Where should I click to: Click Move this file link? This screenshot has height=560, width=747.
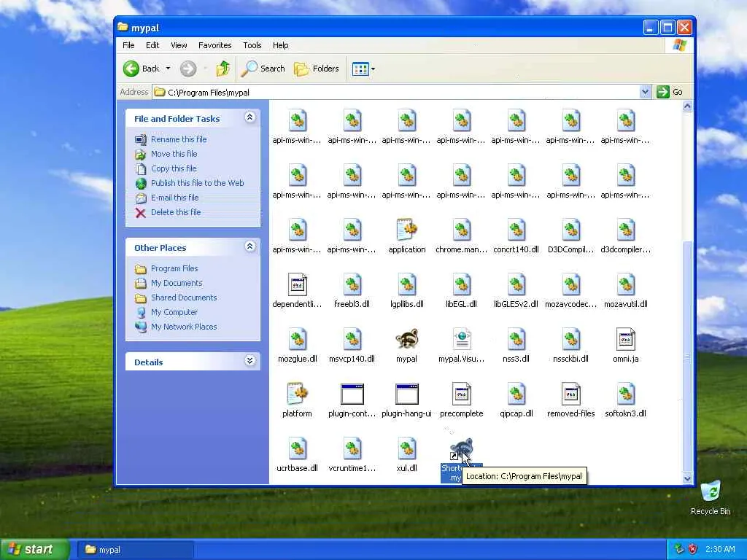pyautogui.click(x=174, y=154)
